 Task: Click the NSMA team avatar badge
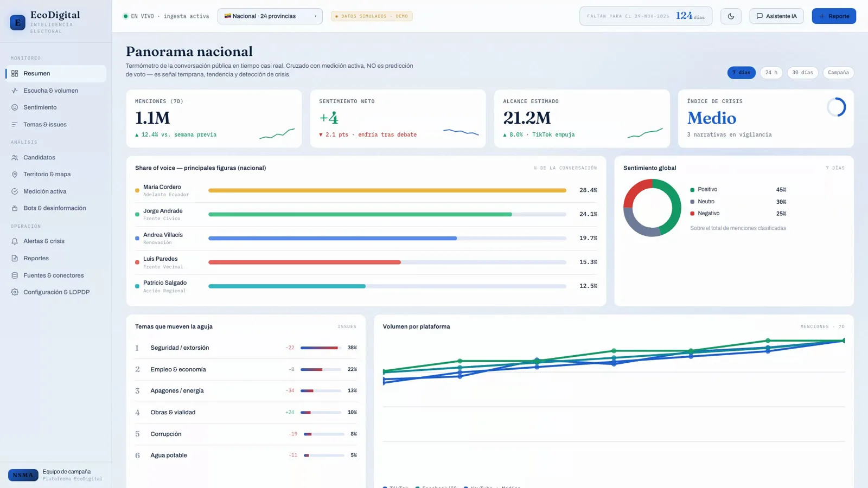pos(23,475)
